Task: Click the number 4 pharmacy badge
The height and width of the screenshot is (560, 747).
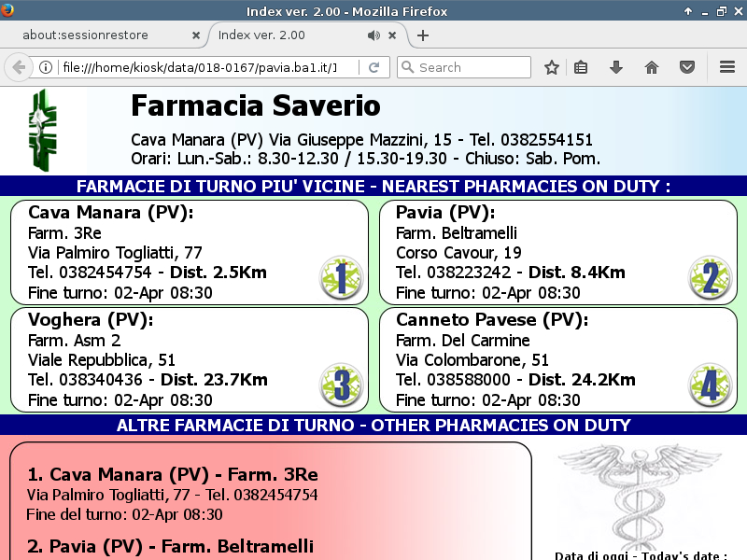Action: click(710, 385)
